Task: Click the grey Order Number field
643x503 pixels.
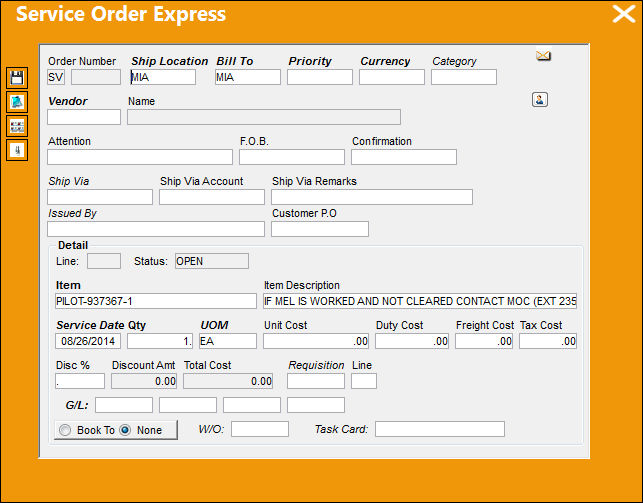Action: [96, 77]
